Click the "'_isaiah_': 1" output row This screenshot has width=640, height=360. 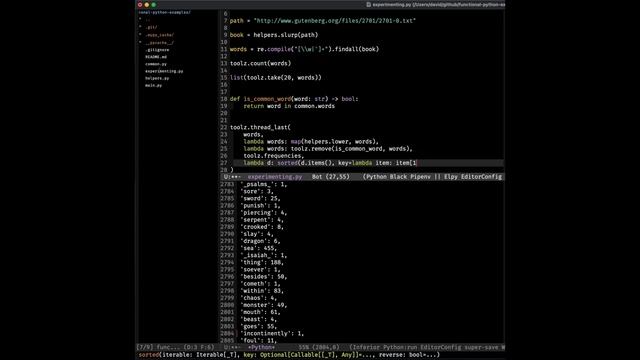[264, 256]
